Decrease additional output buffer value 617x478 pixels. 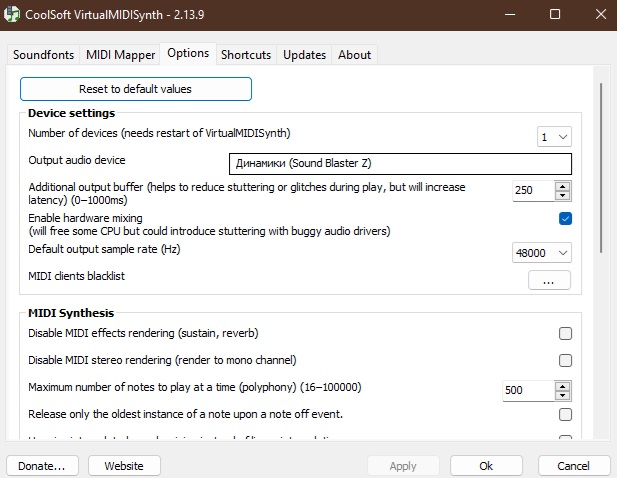coord(563,196)
